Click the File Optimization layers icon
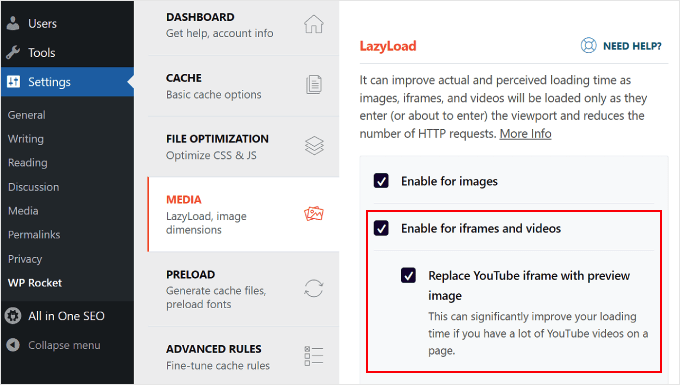This screenshot has height=385, width=680. tap(314, 145)
